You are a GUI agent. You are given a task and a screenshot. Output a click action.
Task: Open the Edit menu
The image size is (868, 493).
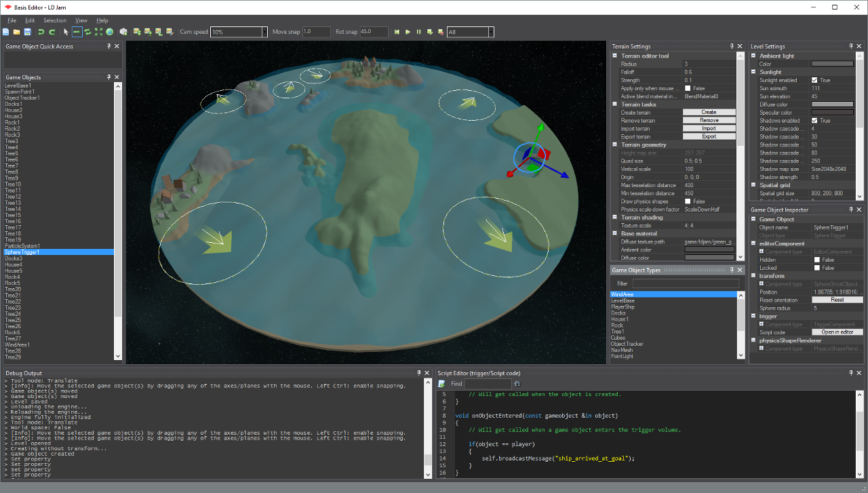[30, 20]
